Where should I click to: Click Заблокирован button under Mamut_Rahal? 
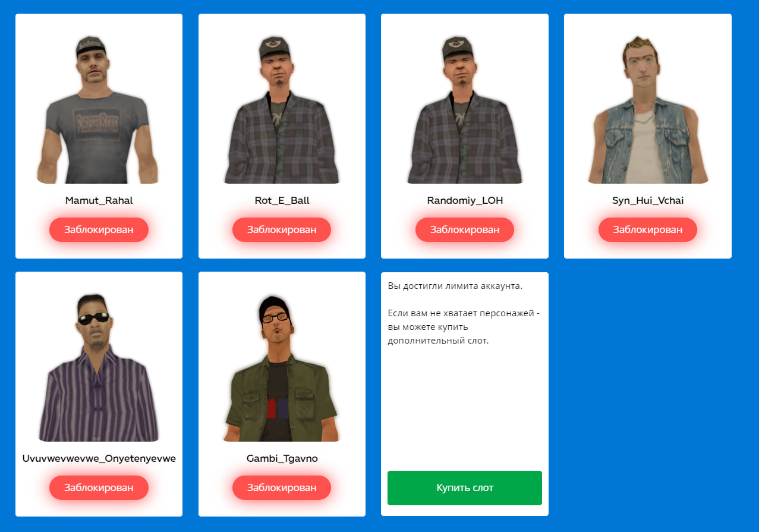point(99,229)
